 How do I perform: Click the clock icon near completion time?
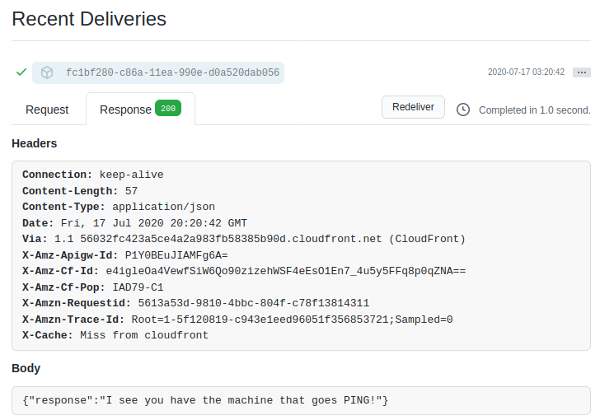[x=463, y=110]
